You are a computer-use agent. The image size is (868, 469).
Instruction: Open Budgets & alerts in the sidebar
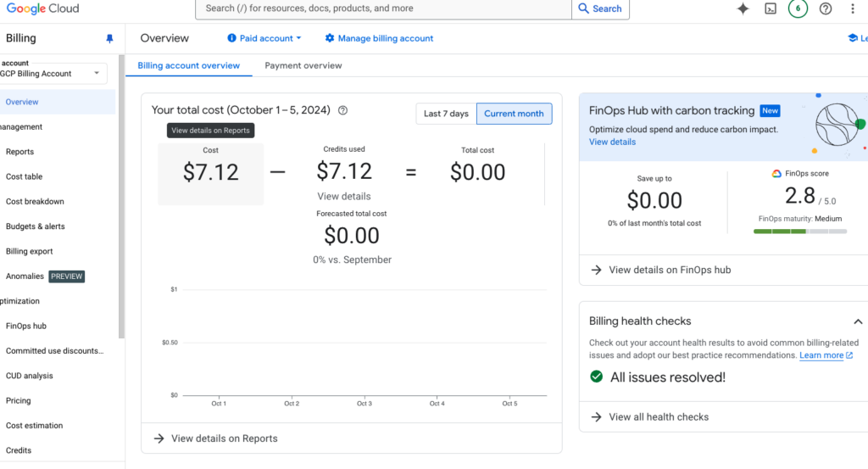click(35, 226)
